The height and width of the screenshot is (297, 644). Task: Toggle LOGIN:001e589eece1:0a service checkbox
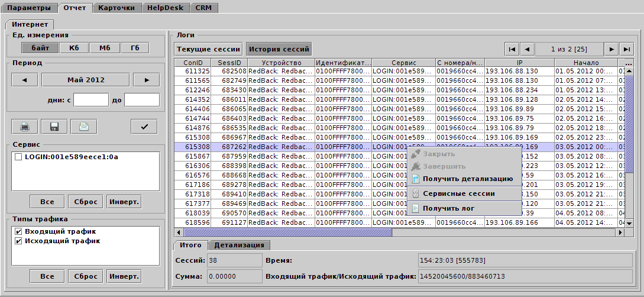pyautogui.click(x=18, y=157)
